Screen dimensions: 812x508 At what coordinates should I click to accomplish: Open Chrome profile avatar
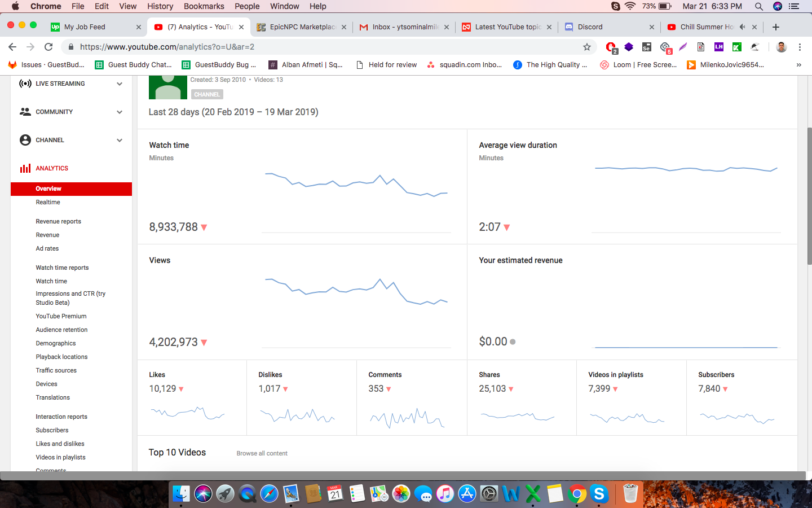(x=782, y=47)
